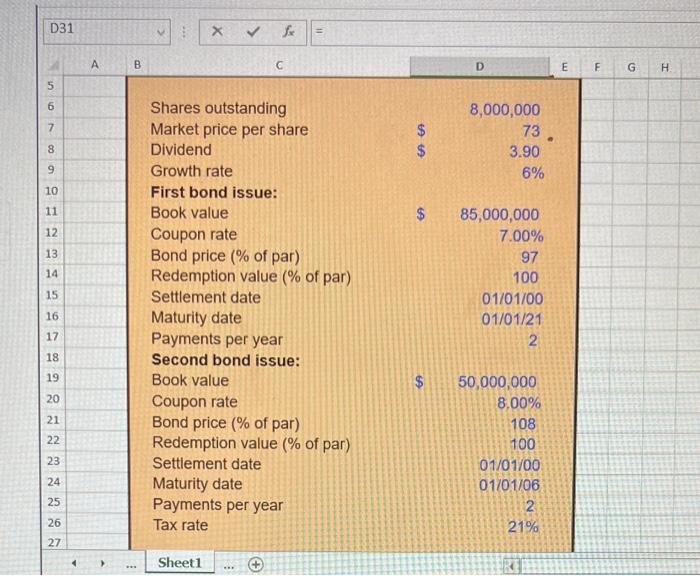Open the Insert Function fx icon
This screenshot has width=700, height=576.
289,31
